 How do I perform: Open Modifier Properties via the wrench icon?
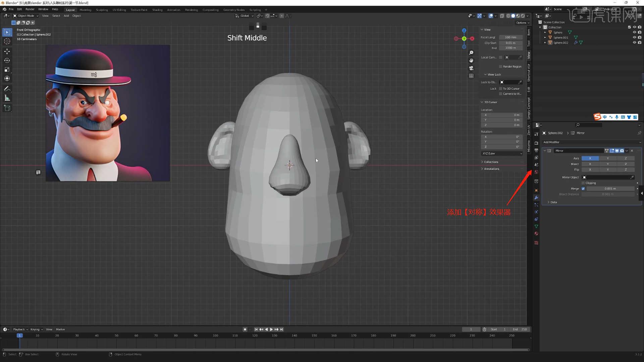tap(536, 198)
